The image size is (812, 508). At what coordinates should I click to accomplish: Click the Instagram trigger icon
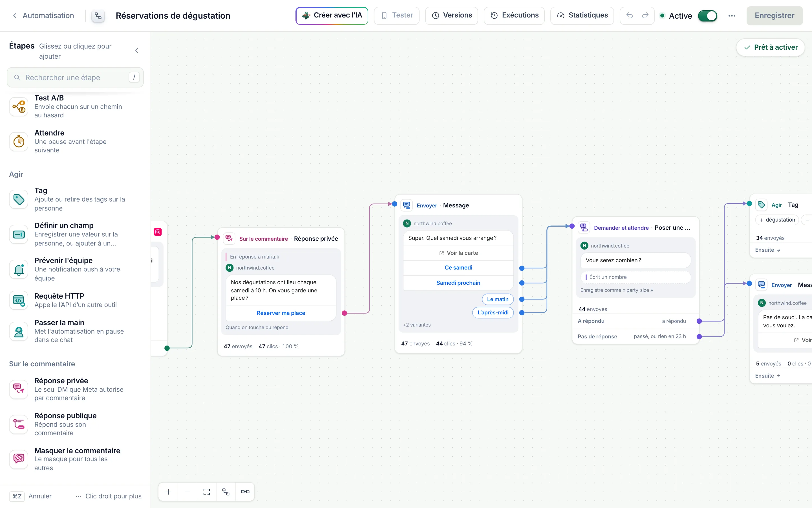pos(158,232)
